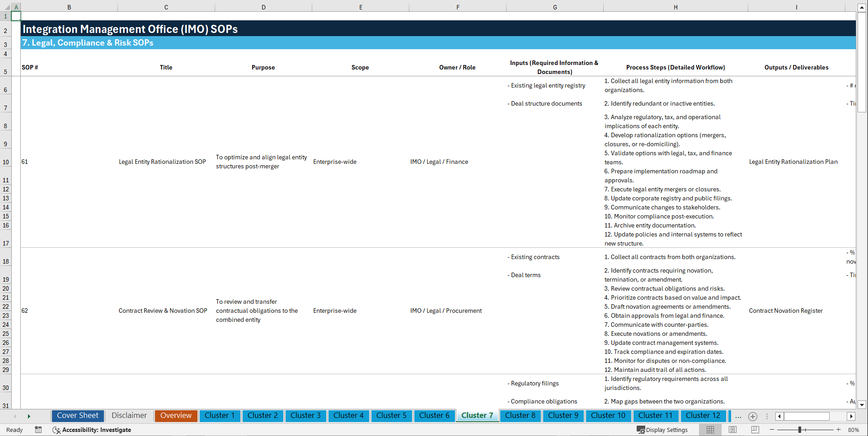Switch to the Cluster 12 sheet tab
The height and width of the screenshot is (436, 868).
point(703,416)
